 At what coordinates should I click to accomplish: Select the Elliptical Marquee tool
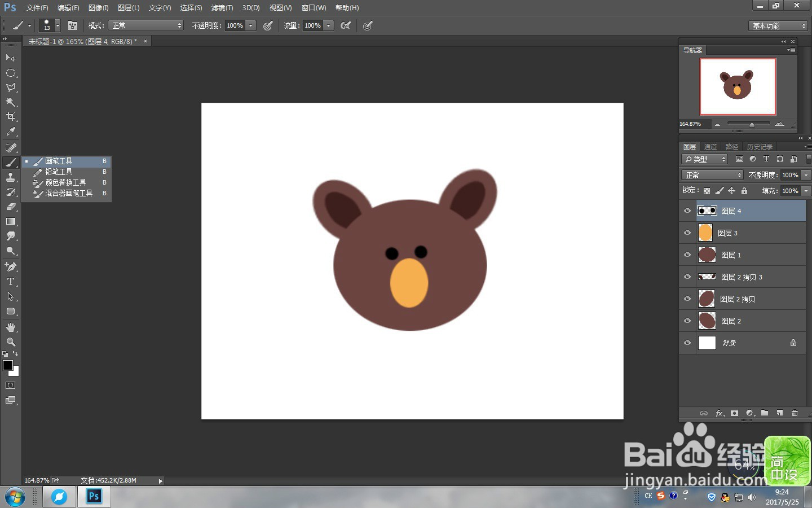point(11,73)
